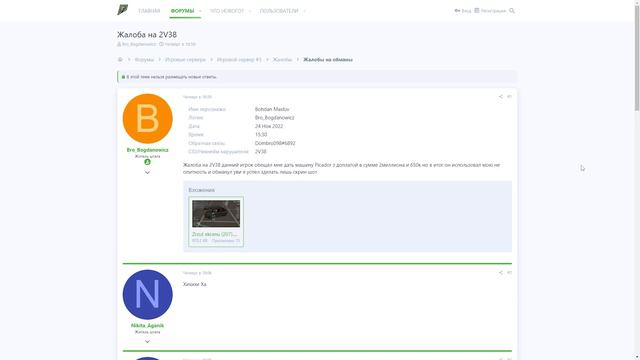Expand Nikita_Aganik user details chevron

click(x=147, y=342)
